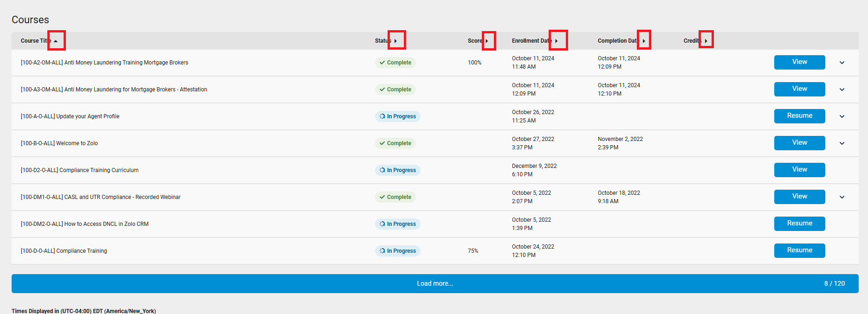The height and width of the screenshot is (314, 868).
Task: View Anti Money Laundering Training Mortgage Brokers course
Action: (799, 62)
